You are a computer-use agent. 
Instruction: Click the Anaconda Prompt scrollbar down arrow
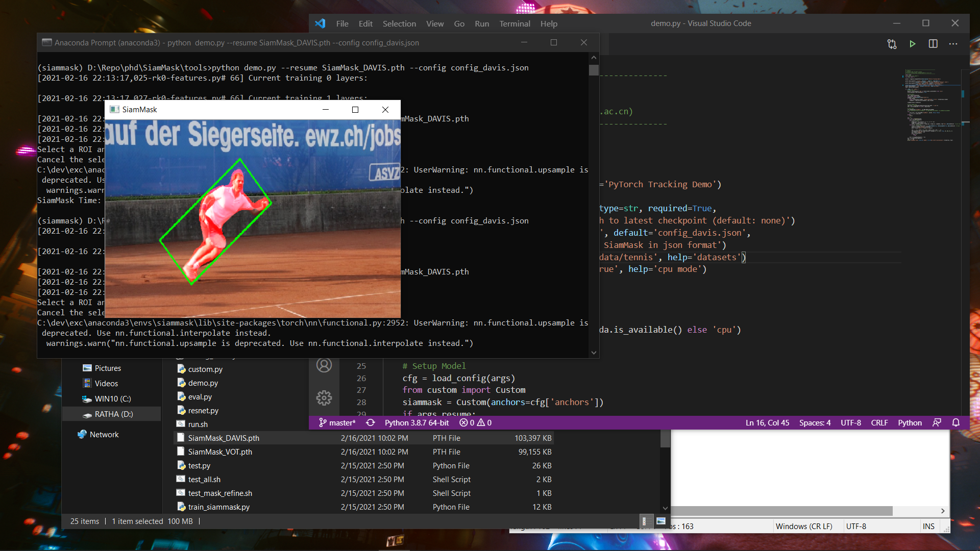(x=594, y=353)
